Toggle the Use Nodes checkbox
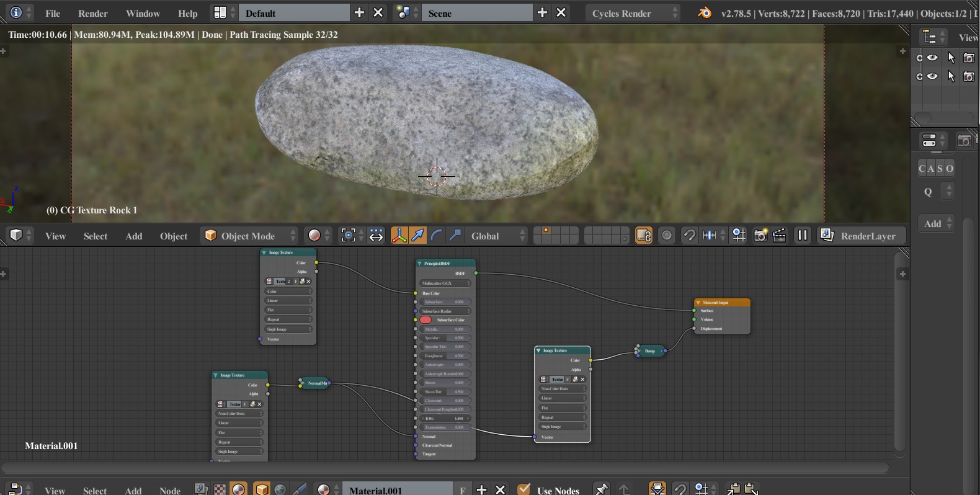 click(524, 489)
